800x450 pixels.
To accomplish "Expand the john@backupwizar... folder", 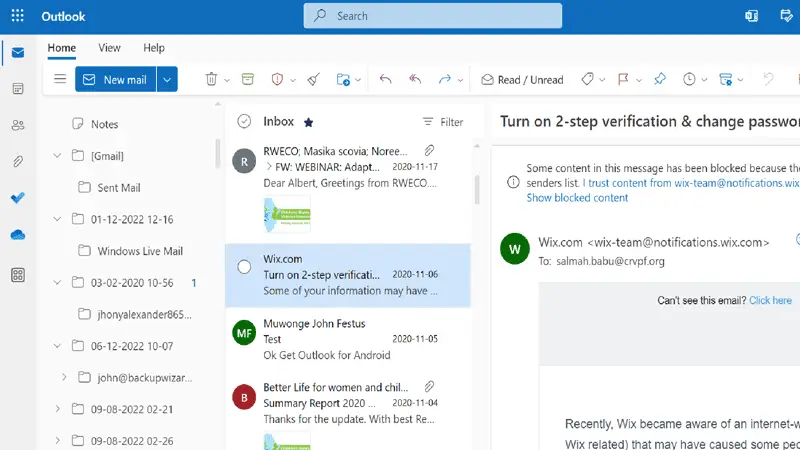I will pos(64,378).
